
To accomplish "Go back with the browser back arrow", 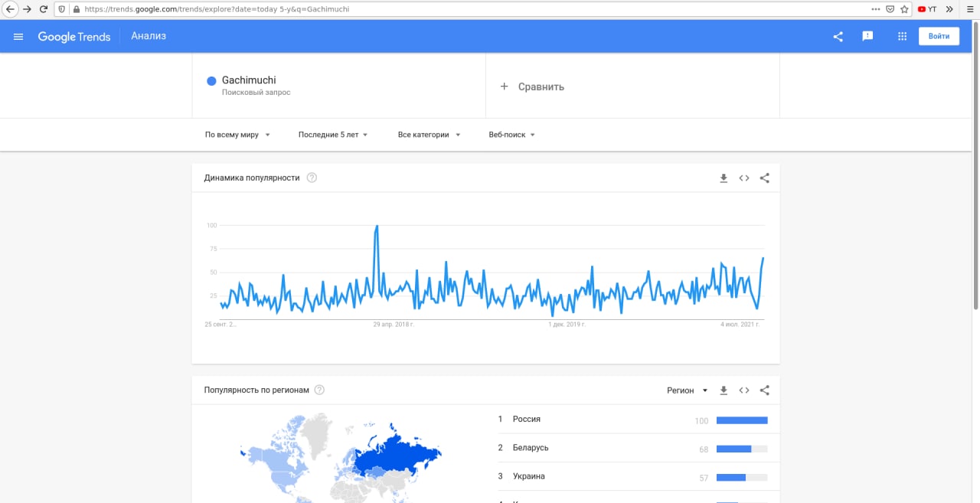I will [x=11, y=9].
